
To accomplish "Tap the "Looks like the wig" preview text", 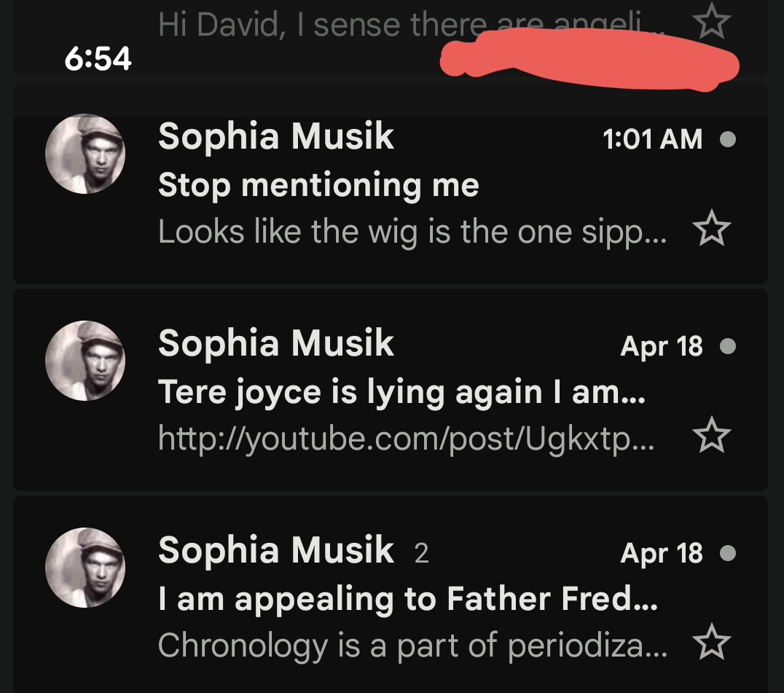I will 412,232.
